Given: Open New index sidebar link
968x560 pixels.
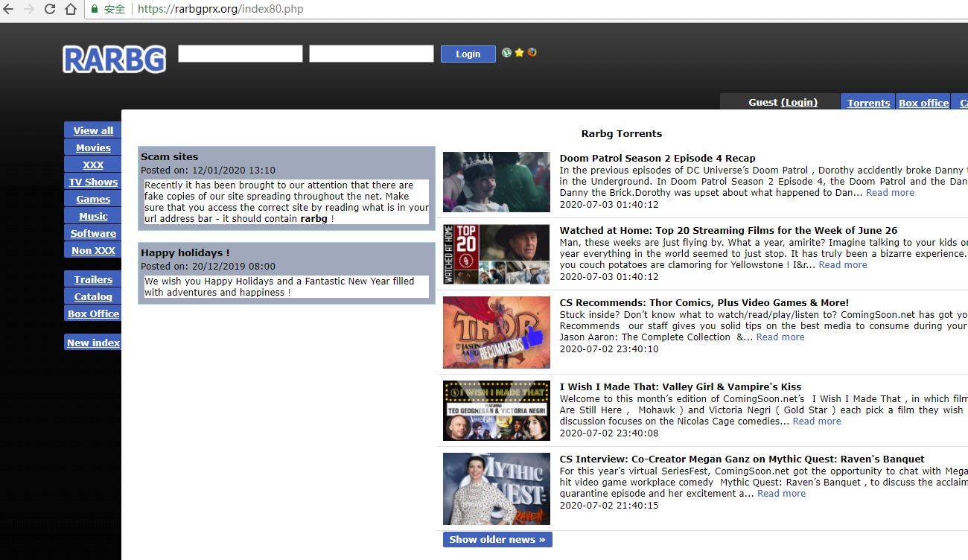Looking at the screenshot, I should click(93, 343).
